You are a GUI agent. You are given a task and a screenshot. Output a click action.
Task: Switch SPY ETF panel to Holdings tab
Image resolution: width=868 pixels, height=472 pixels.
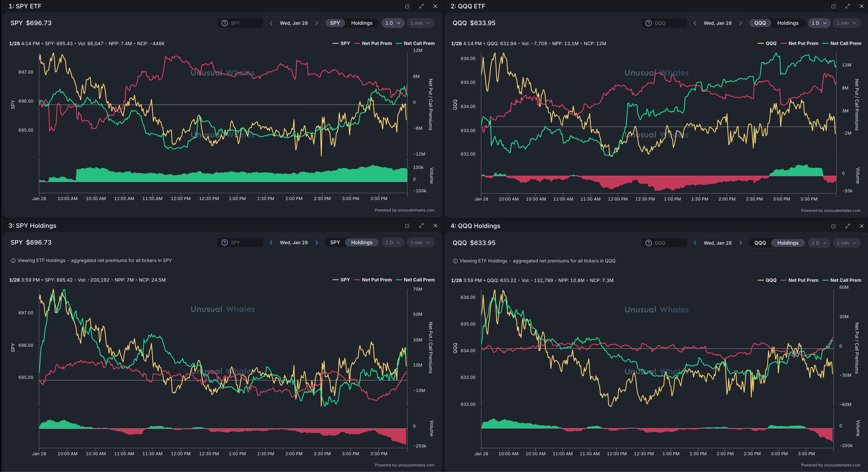coord(362,23)
